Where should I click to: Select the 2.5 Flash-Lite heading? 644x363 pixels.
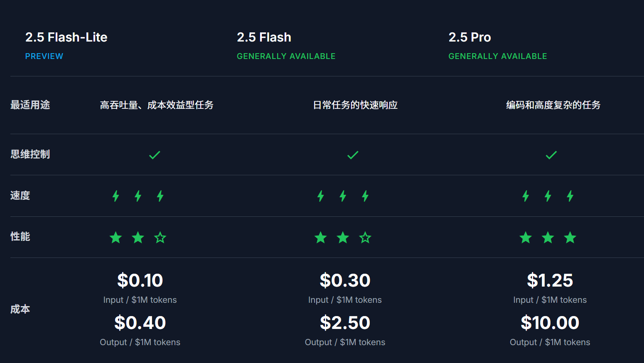pyautogui.click(x=66, y=37)
